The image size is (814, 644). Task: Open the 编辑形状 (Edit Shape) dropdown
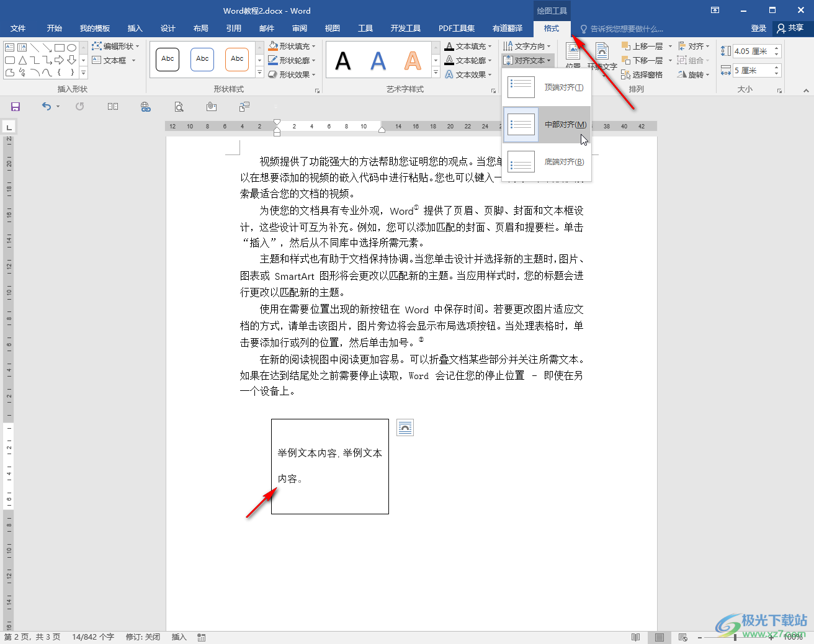(115, 46)
